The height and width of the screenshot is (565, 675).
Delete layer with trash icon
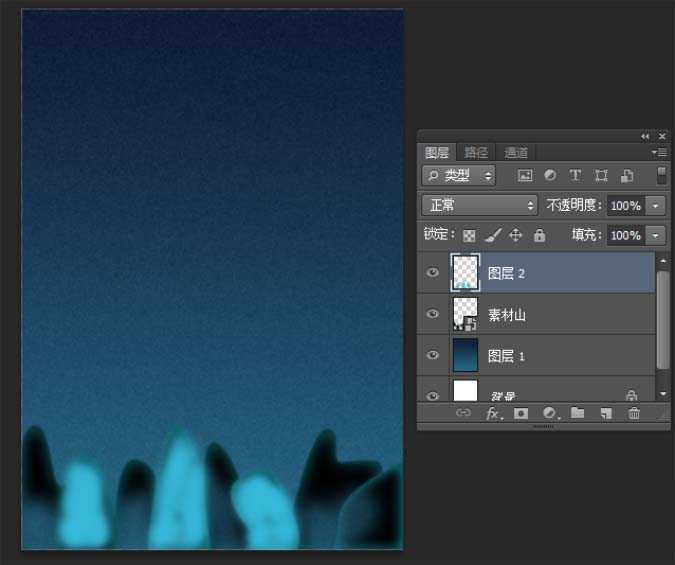coord(633,413)
